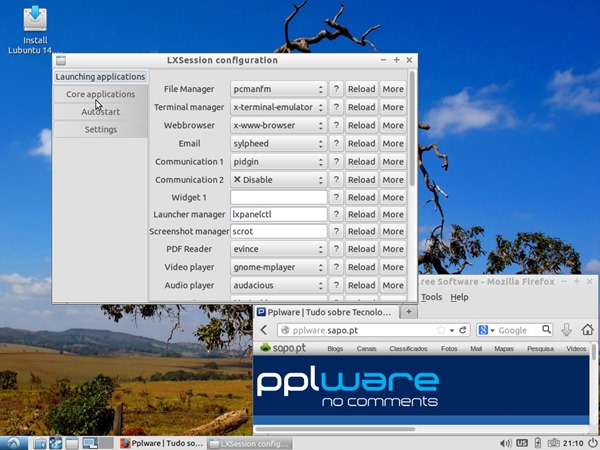Switch to Core applications tab

point(100,94)
